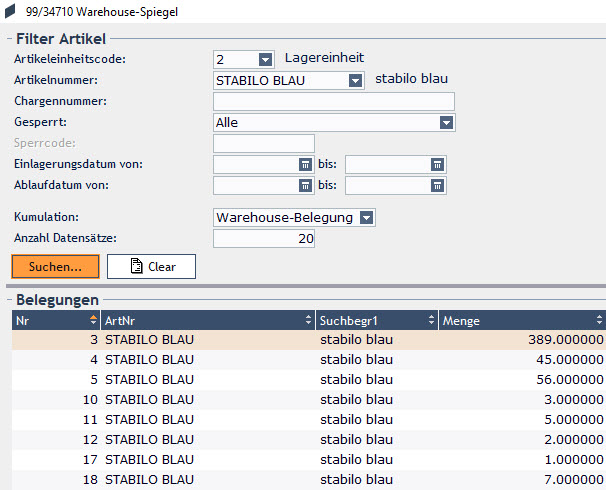Click Menge value 5.000000
Image resolution: width=606 pixels, height=490 pixels.
pos(574,420)
